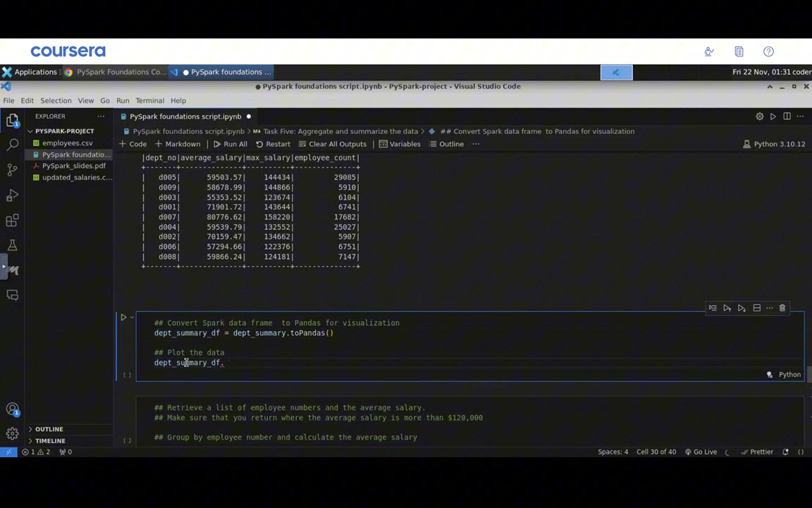This screenshot has width=812, height=508.
Task: Restart the notebook kernel
Action: (x=273, y=144)
